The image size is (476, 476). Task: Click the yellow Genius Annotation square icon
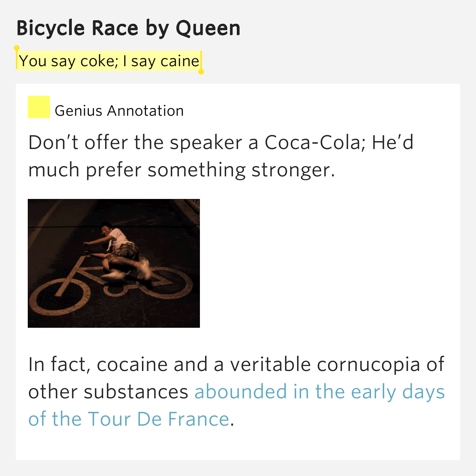(x=39, y=107)
